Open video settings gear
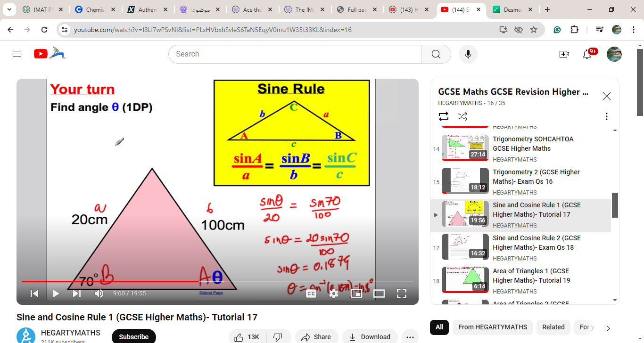Image resolution: width=644 pixels, height=343 pixels. click(x=334, y=294)
